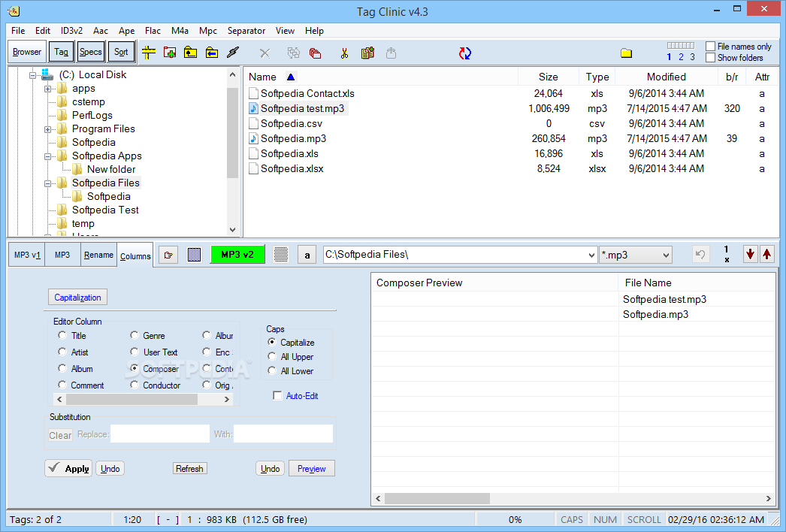Click the Browser button
This screenshot has height=532, width=786.
pos(27,52)
